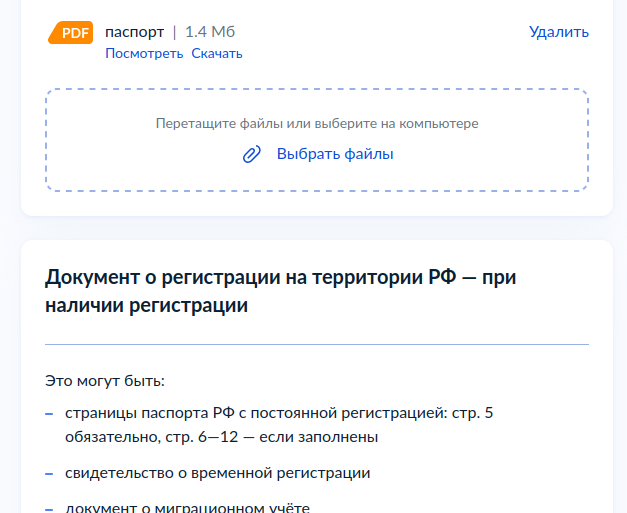Open the паспорт file preview via Посмотреть
Image resolution: width=627 pixels, height=513 pixels.
(x=144, y=53)
